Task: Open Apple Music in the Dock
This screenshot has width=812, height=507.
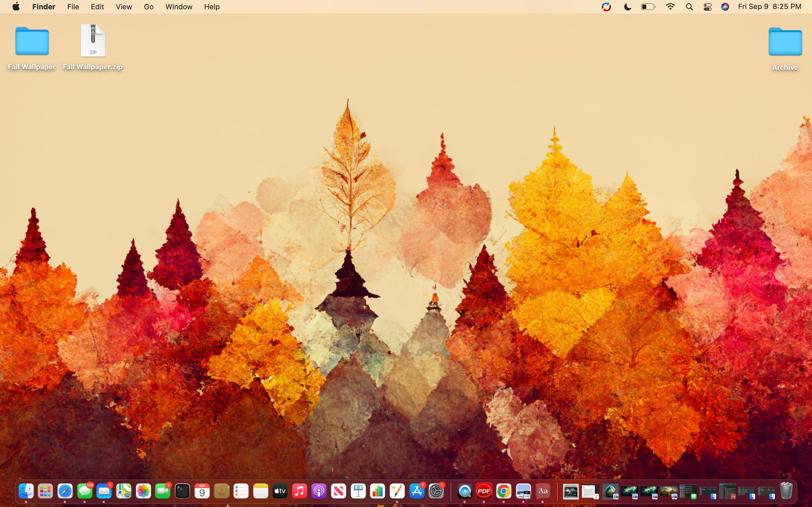Action: point(300,491)
